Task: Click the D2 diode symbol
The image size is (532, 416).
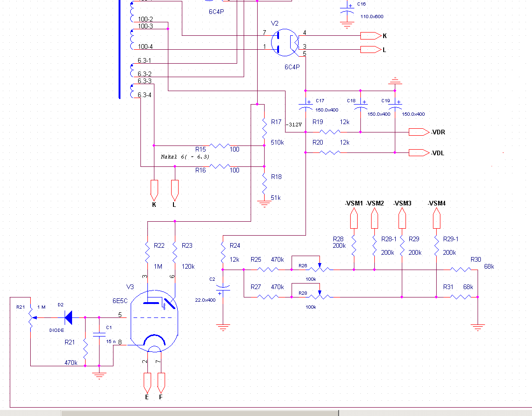Action: [x=68, y=318]
